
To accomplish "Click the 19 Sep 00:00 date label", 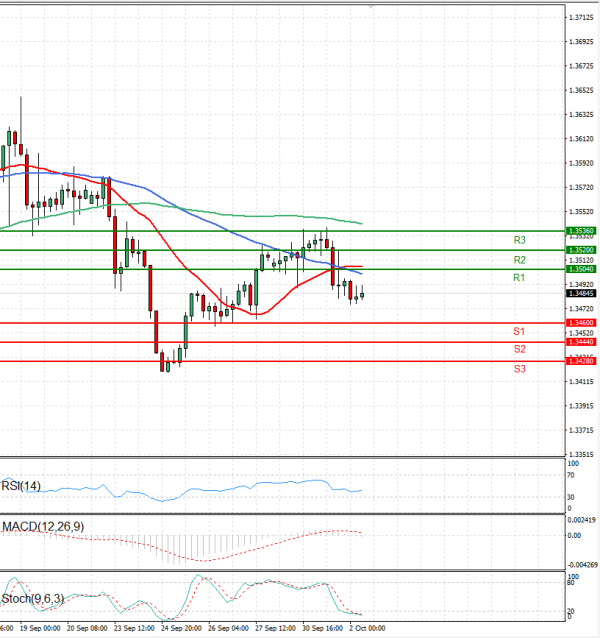I will [x=40, y=628].
